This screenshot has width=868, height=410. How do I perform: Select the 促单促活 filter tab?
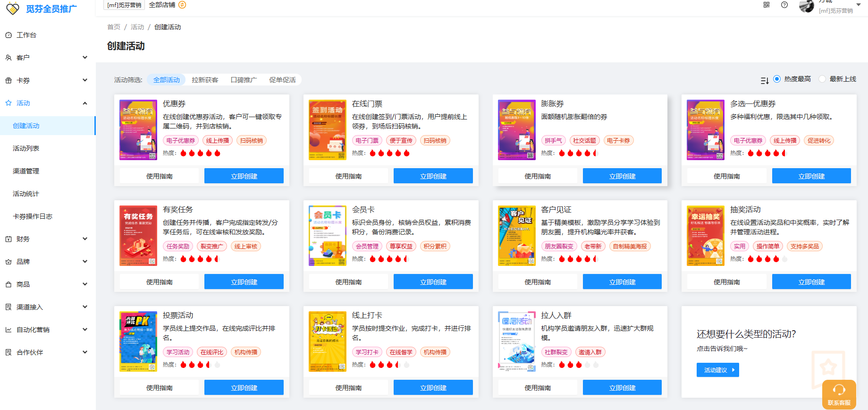click(x=282, y=80)
